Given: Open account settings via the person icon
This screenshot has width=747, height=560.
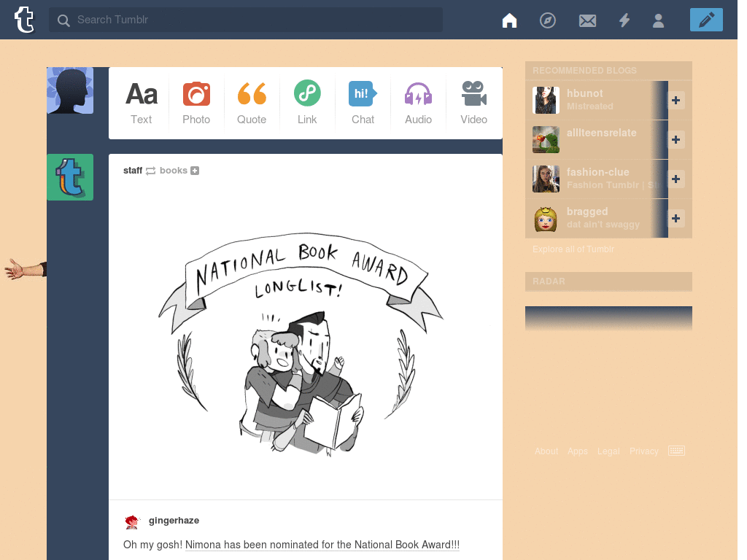Looking at the screenshot, I should tap(659, 20).
